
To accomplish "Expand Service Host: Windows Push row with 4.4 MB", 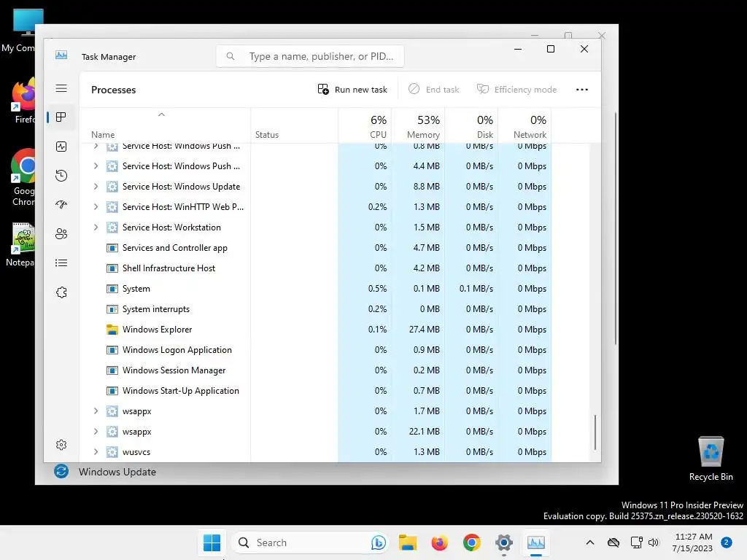I will click(96, 166).
